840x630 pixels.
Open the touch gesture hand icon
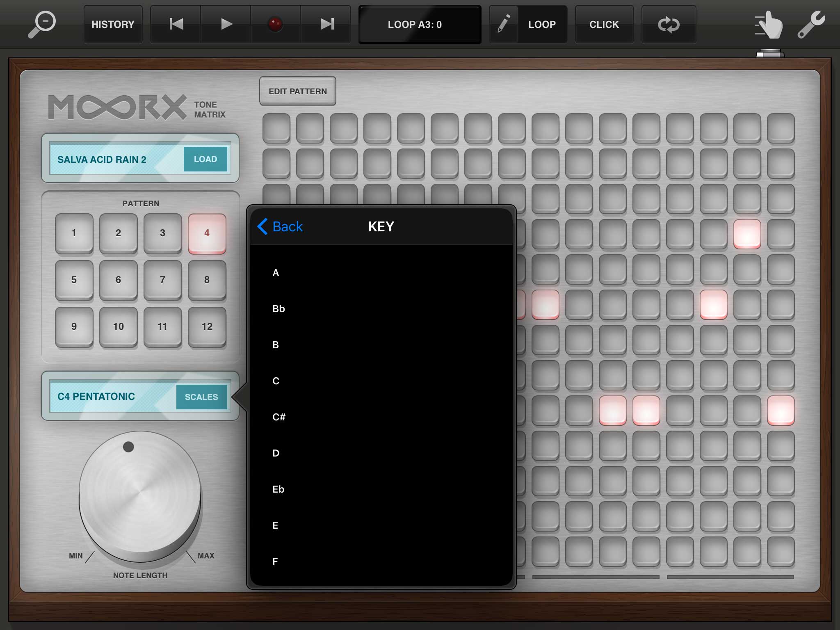click(769, 25)
